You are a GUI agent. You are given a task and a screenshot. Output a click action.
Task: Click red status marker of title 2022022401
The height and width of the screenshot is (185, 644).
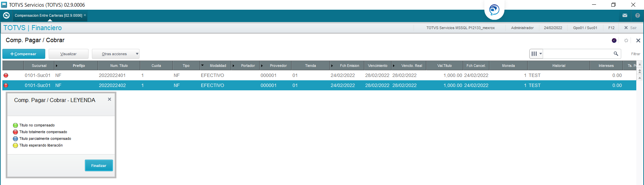[x=6, y=75]
